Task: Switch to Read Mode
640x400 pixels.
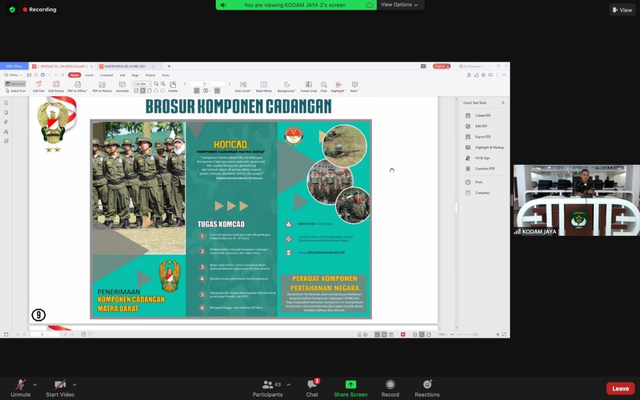Action: coord(264,87)
